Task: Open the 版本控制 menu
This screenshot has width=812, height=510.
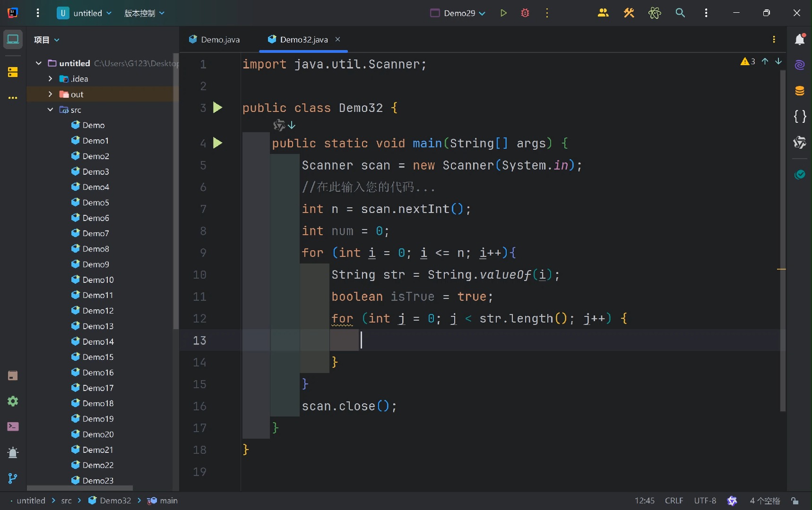Action: tap(144, 13)
